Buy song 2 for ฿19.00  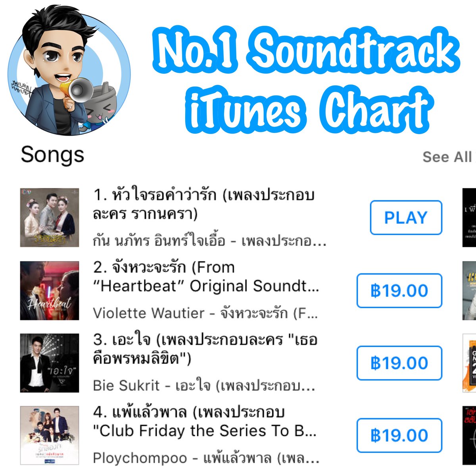(x=399, y=290)
